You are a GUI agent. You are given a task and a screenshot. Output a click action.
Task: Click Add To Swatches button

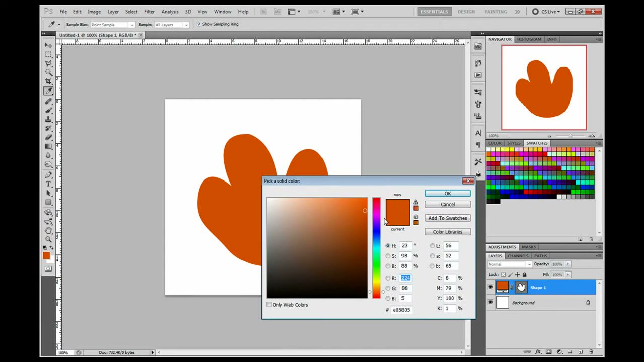tap(448, 218)
